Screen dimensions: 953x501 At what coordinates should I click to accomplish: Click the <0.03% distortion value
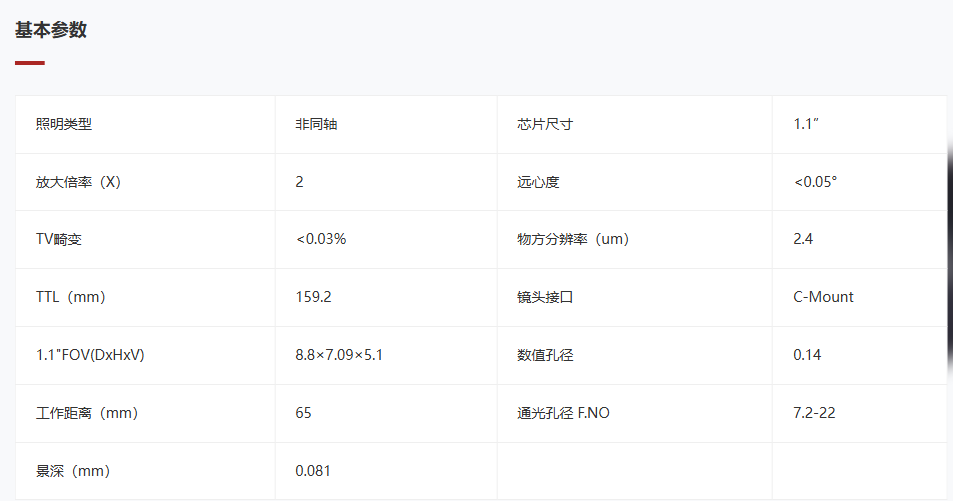321,239
